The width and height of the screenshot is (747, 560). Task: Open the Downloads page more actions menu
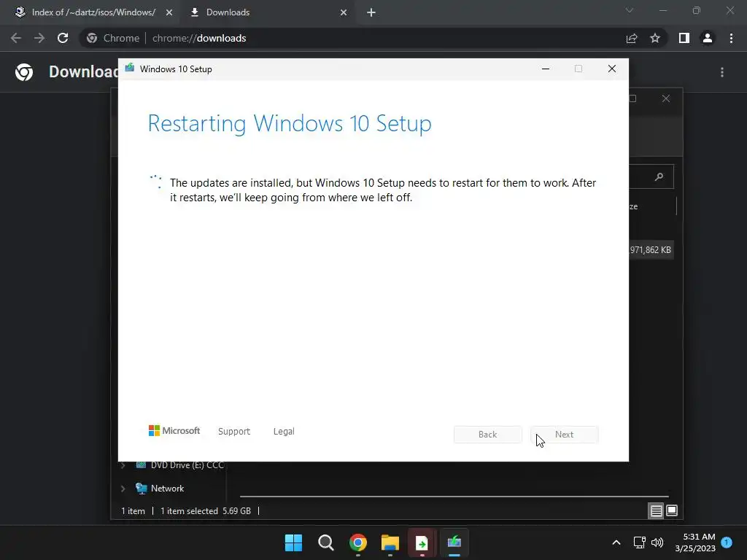[x=722, y=72]
